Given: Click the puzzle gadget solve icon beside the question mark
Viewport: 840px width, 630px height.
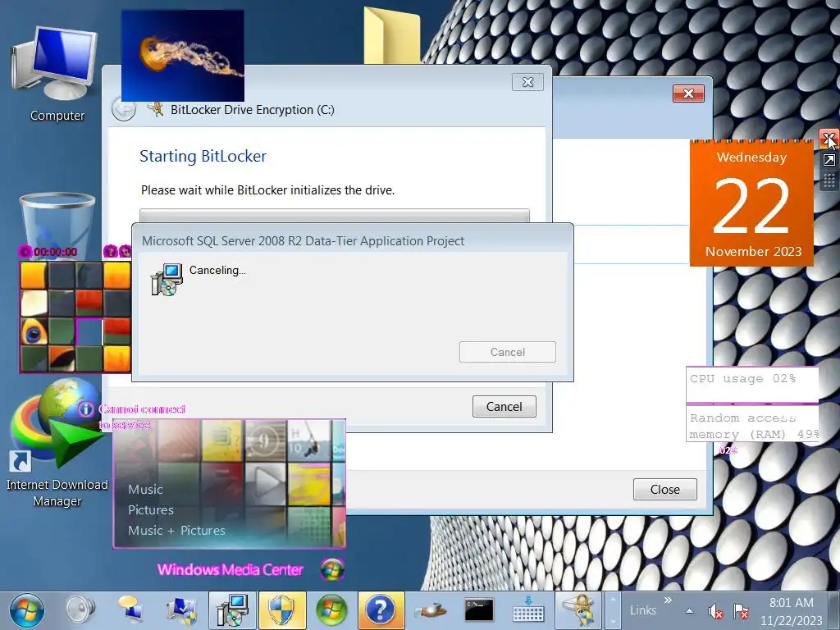Looking at the screenshot, I should tap(125, 251).
